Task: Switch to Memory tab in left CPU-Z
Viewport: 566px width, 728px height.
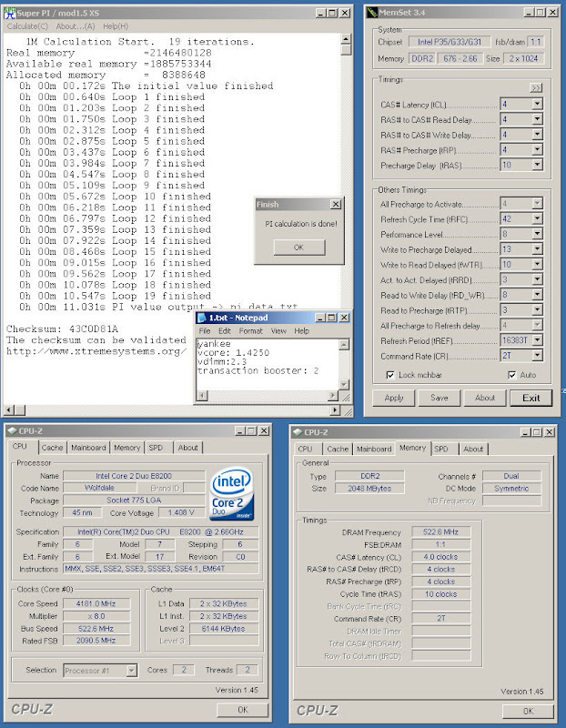Action: click(x=126, y=448)
